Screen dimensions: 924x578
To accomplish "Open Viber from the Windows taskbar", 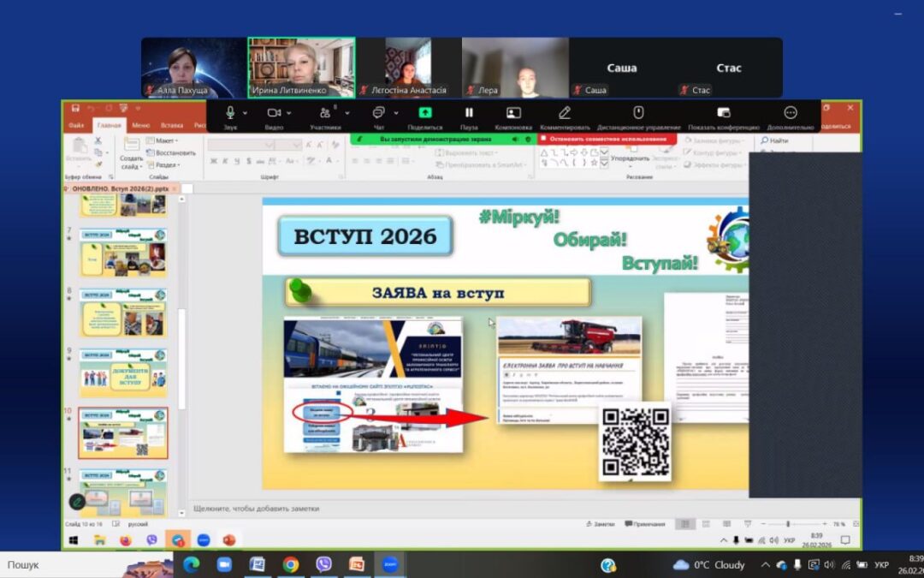I will click(323, 564).
